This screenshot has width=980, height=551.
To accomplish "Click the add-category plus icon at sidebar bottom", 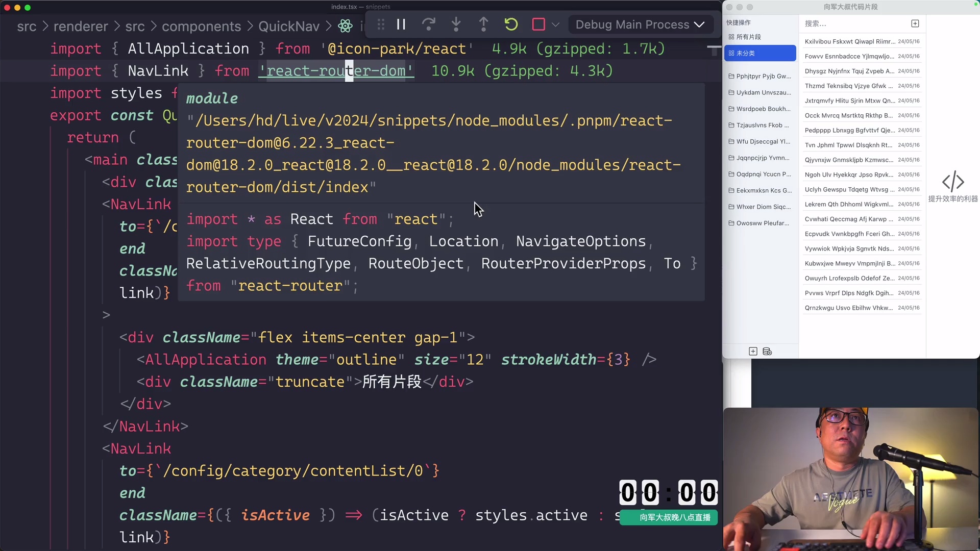I will point(752,351).
